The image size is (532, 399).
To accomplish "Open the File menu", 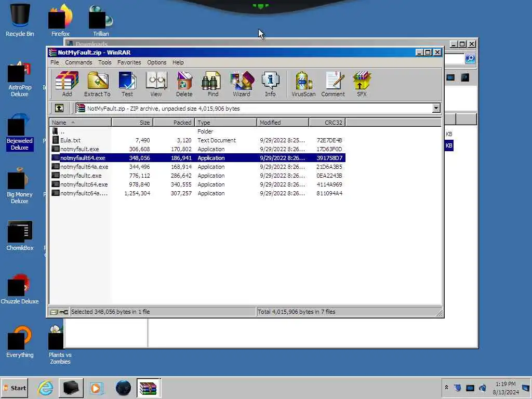I will click(55, 62).
